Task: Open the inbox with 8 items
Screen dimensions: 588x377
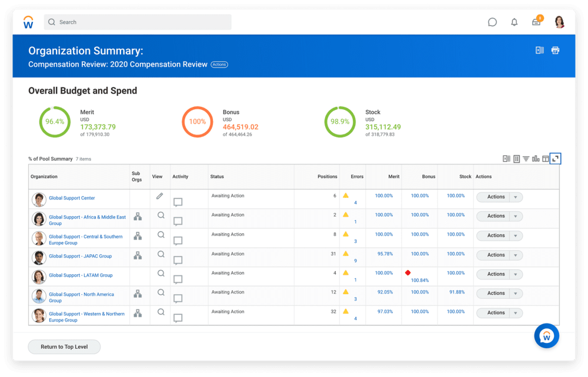Action: pyautogui.click(x=536, y=22)
